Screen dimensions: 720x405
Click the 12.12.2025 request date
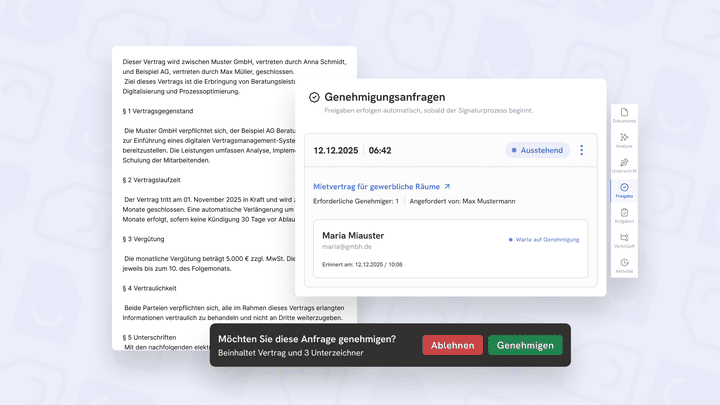pos(336,151)
